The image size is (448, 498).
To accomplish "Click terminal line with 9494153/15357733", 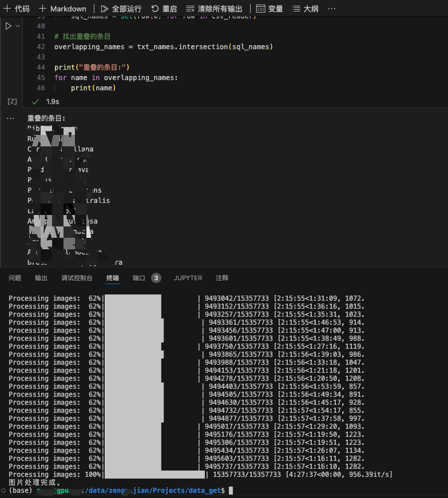I will tap(187, 370).
